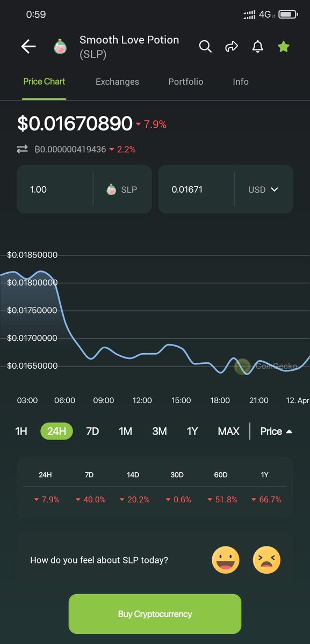
Task: Tap the 7.9% change next to price
Action: coord(152,125)
